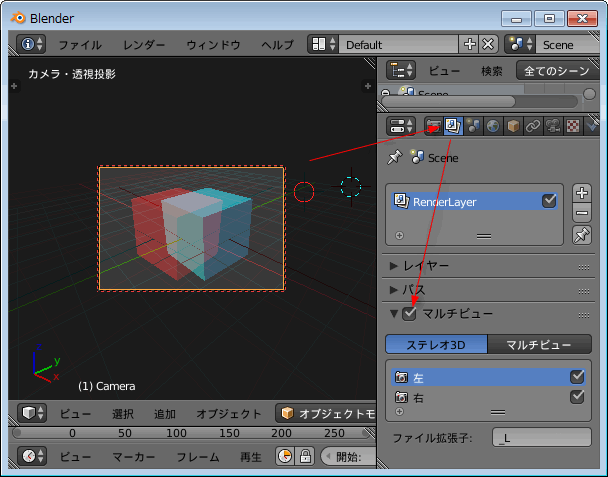
Task: Click the ファイル拡張子 input field
Action: pos(542,438)
